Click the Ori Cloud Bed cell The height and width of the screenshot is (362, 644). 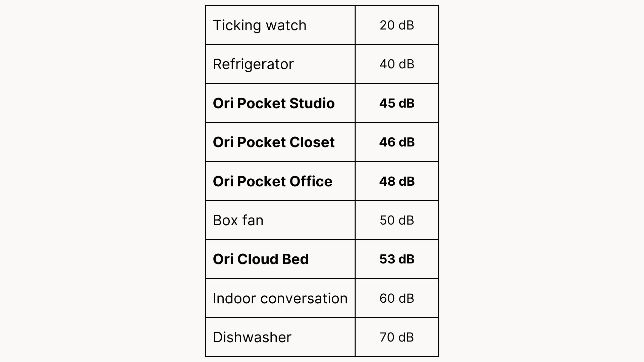261,259
